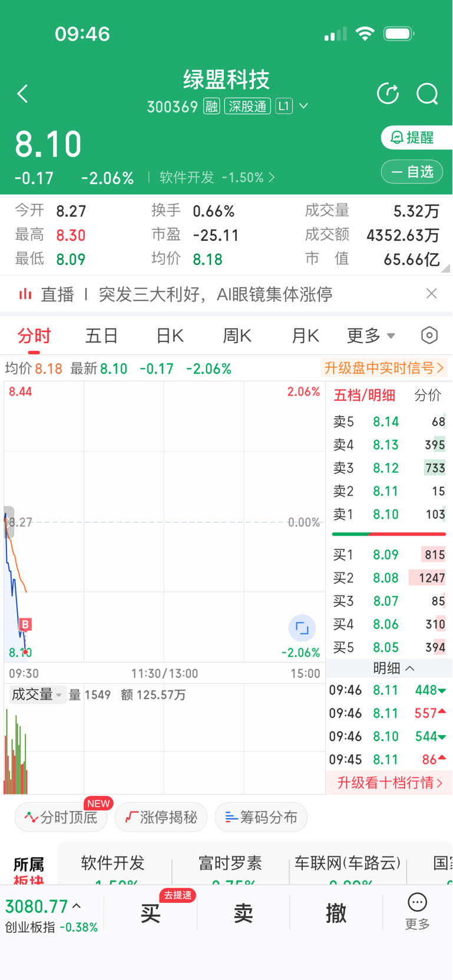Open 分时顶底 indicator button
Viewport: 453px width, 980px height.
point(61,818)
